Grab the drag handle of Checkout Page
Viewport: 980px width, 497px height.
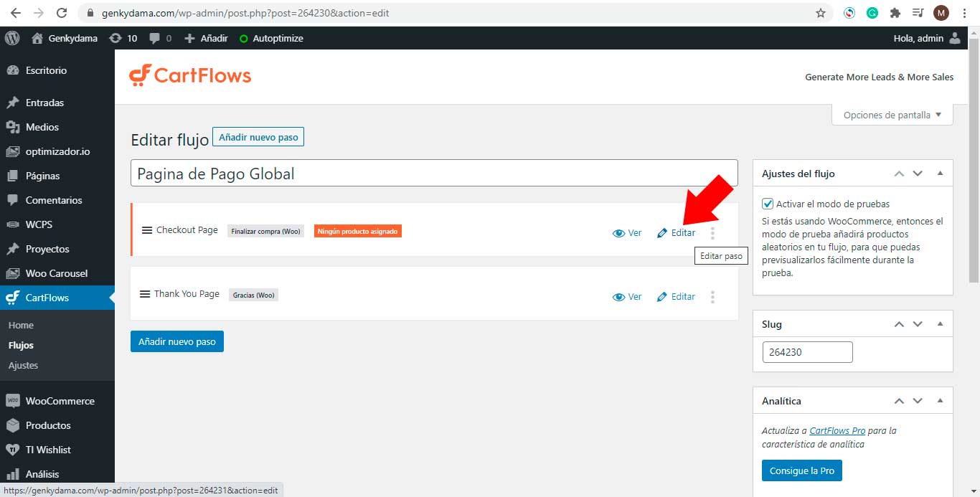tap(147, 230)
